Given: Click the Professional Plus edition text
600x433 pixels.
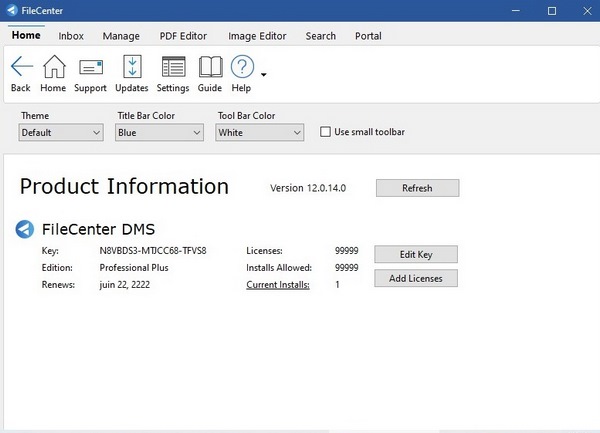Looking at the screenshot, I should click(x=134, y=268).
